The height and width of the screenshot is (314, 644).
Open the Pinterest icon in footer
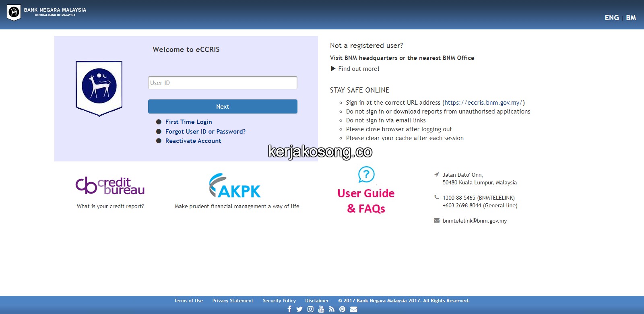tap(342, 309)
